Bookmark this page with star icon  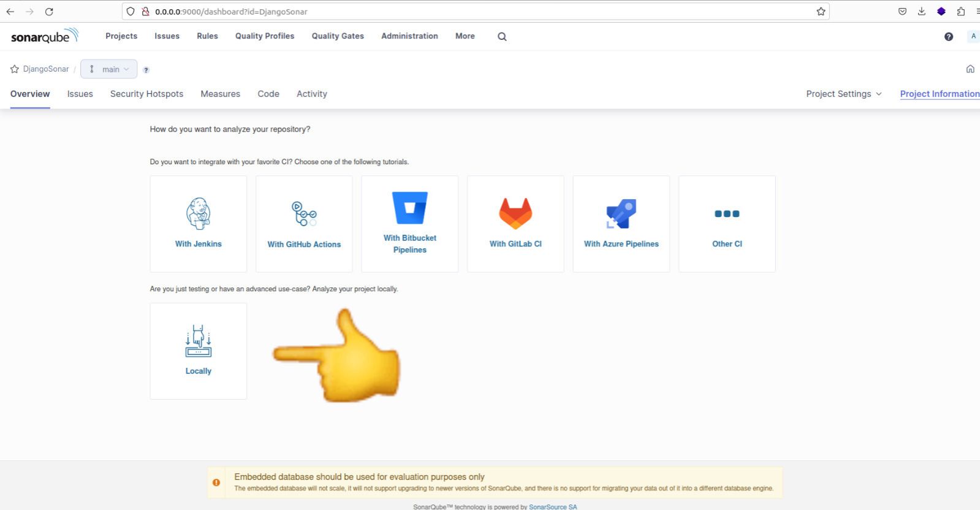[x=821, y=12]
